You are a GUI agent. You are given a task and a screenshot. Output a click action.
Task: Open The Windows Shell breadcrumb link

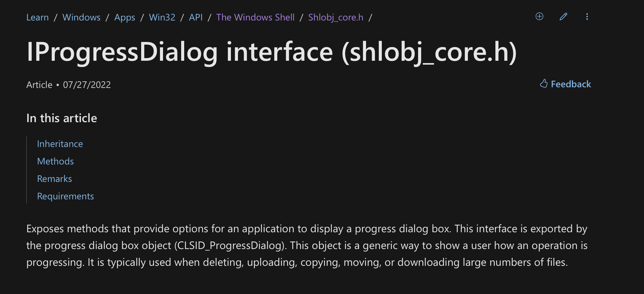pyautogui.click(x=255, y=17)
